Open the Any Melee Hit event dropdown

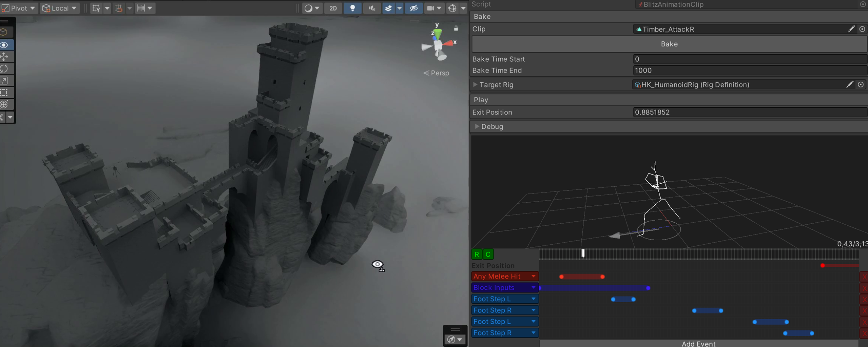pyautogui.click(x=533, y=276)
